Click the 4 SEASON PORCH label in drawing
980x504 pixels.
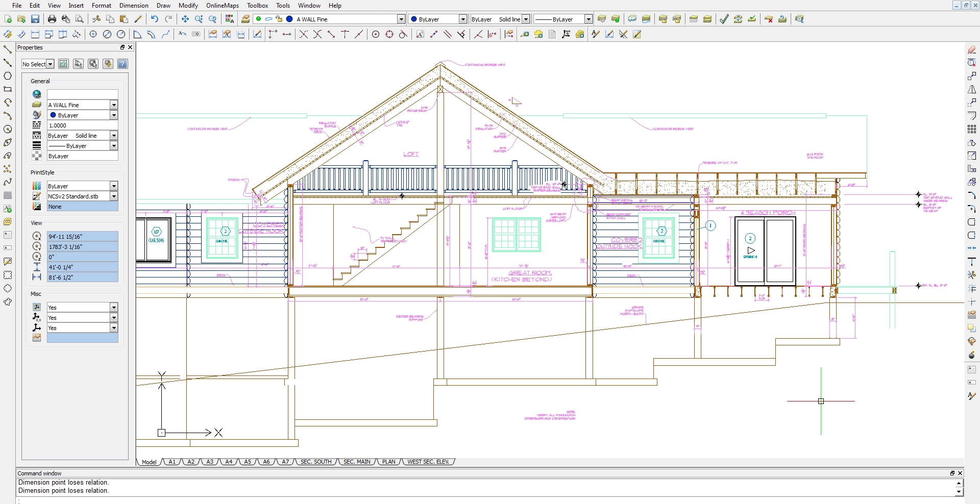[x=768, y=213]
